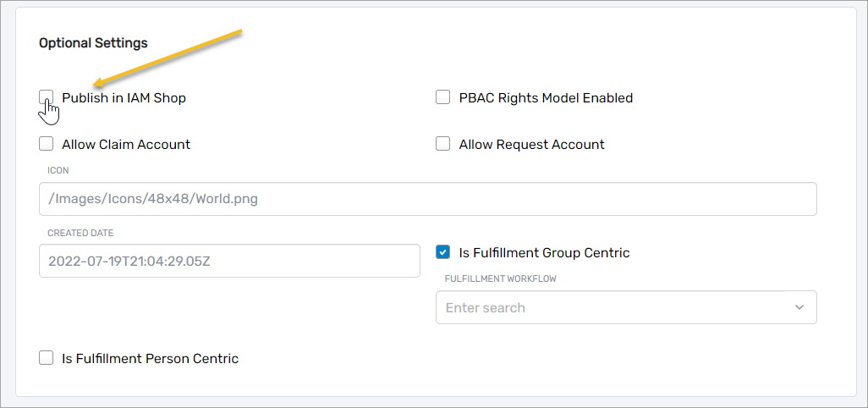Screen dimensions: 868x408
Task: Expand the Fulfillment Workflow dropdown chevron
Action: [x=799, y=307]
